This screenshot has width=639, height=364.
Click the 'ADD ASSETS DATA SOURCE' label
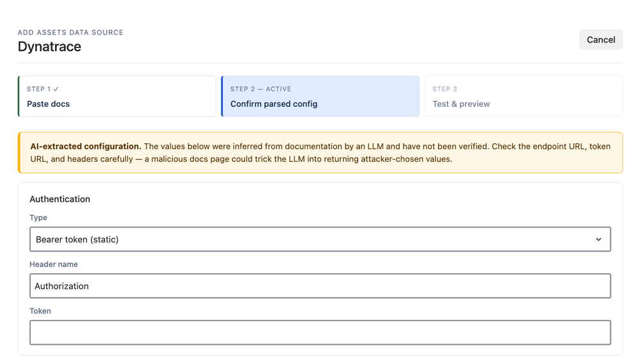tap(70, 33)
